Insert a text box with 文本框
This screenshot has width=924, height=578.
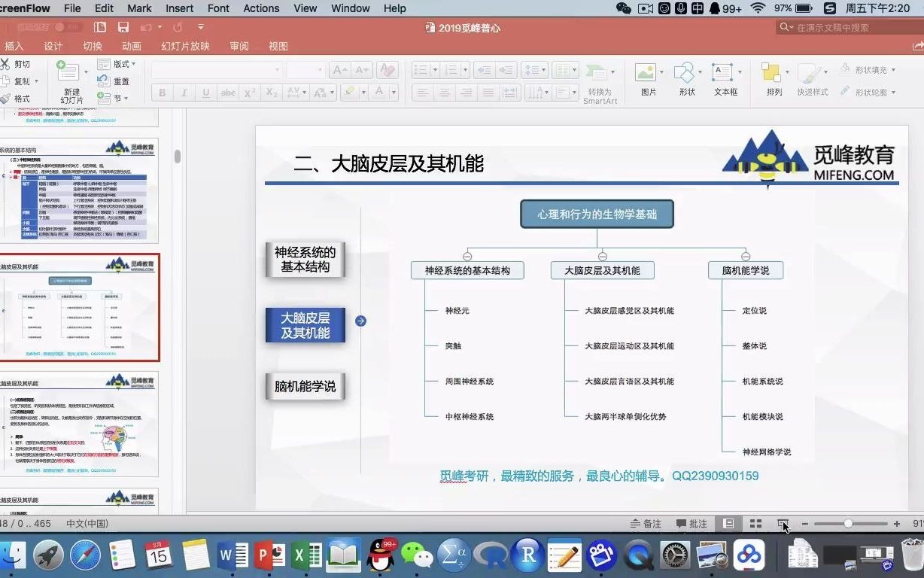point(725,79)
